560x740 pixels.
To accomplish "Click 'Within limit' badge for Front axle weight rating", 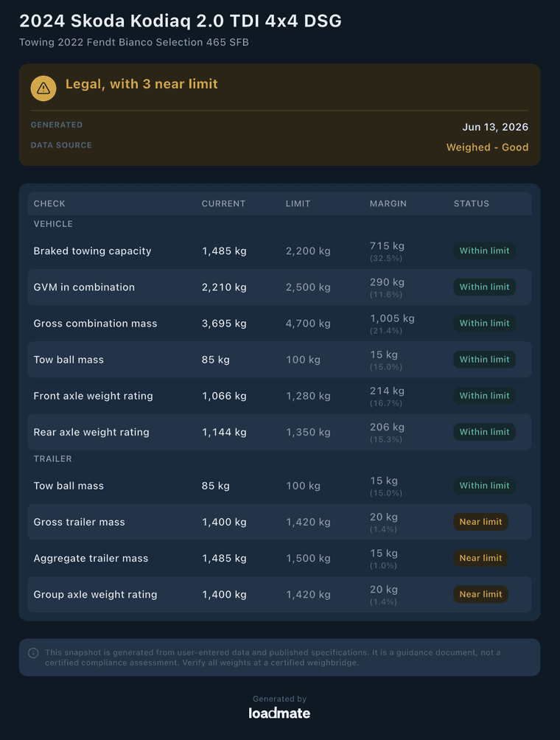I will coord(484,396).
